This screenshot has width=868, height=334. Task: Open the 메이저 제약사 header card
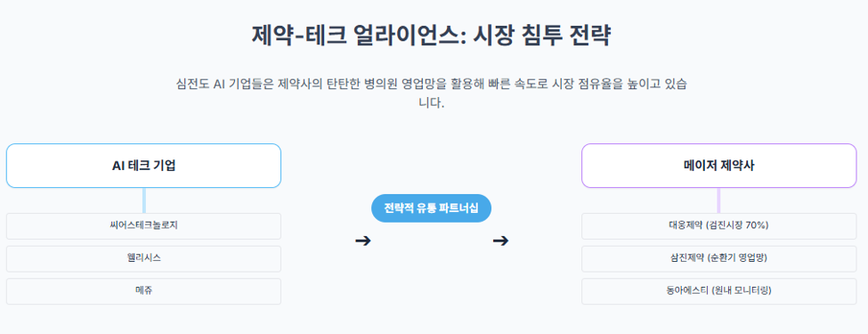(x=719, y=166)
